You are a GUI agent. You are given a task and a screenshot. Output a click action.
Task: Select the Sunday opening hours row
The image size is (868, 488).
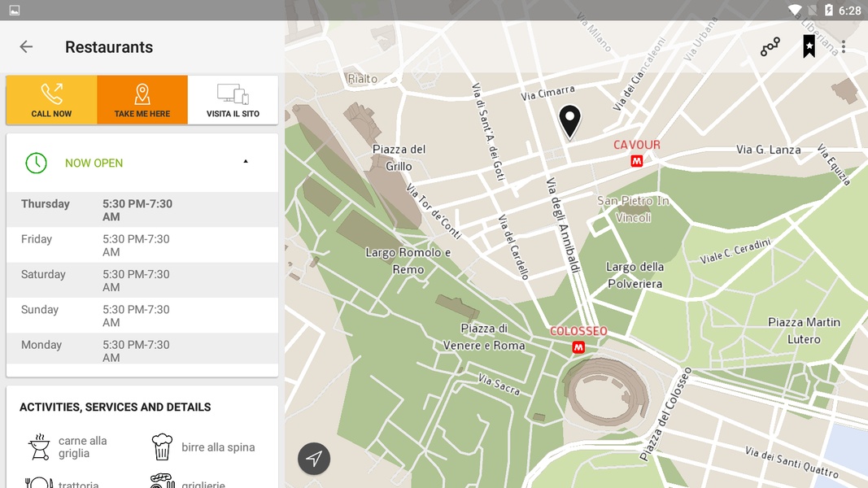pyautogui.click(x=142, y=316)
